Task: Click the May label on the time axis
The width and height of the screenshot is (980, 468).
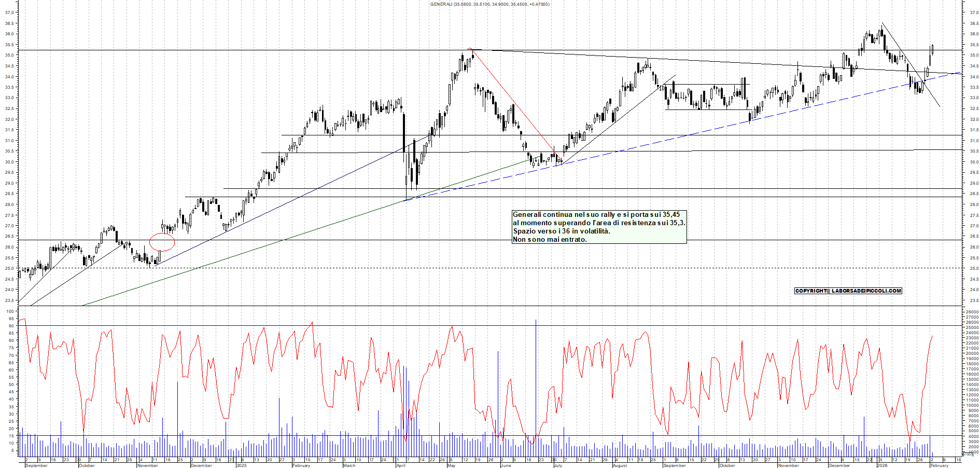Action: (451, 465)
